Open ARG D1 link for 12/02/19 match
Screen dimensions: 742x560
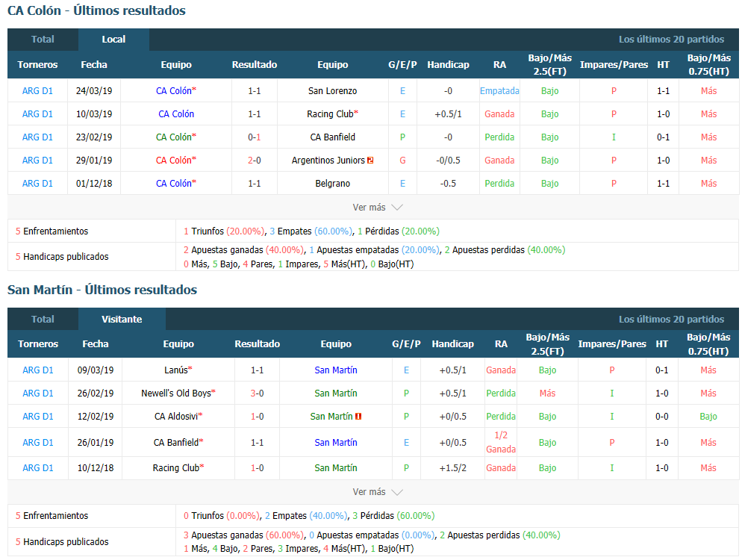[38, 417]
